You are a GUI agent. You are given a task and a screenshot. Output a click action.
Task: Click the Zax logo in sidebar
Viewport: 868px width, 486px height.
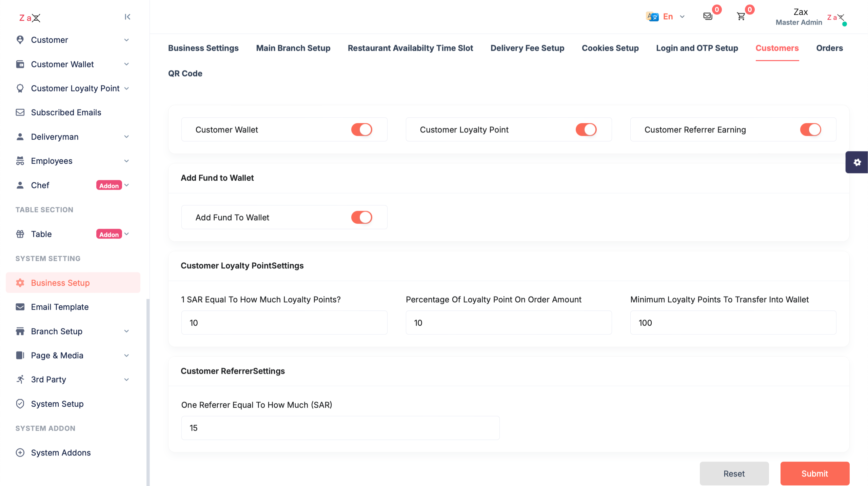(30, 18)
